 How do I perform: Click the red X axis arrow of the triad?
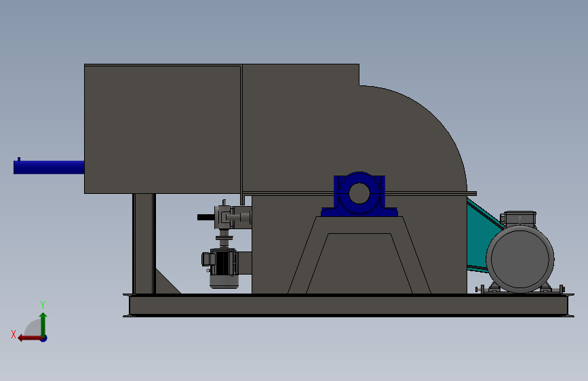(30, 338)
